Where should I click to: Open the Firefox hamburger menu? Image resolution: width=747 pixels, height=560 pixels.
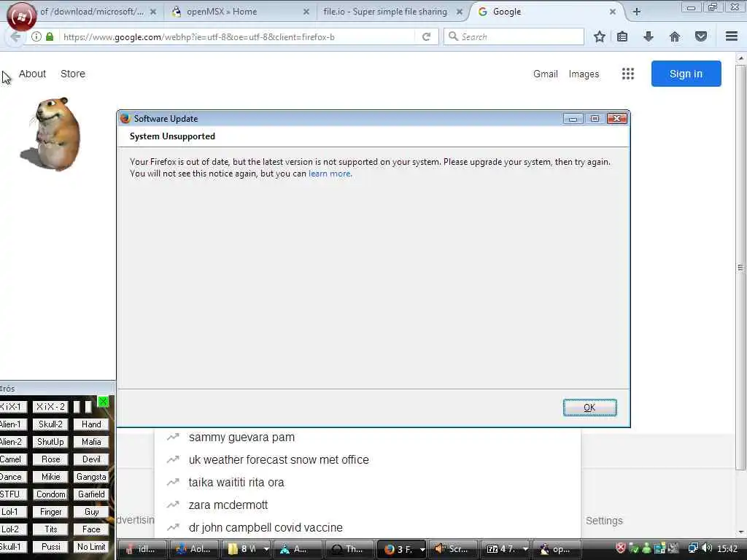[732, 36]
